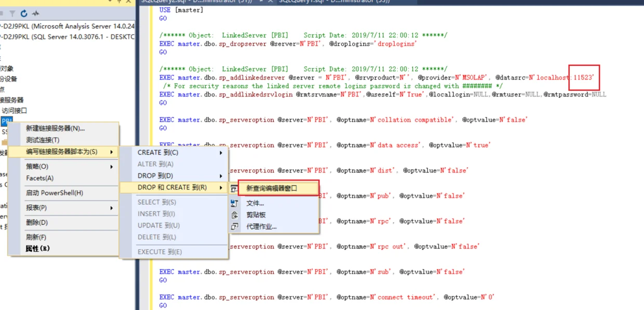The height and width of the screenshot is (310, 644).
Task: Choose Facets(A) in the context menu
Action: [x=63, y=178]
